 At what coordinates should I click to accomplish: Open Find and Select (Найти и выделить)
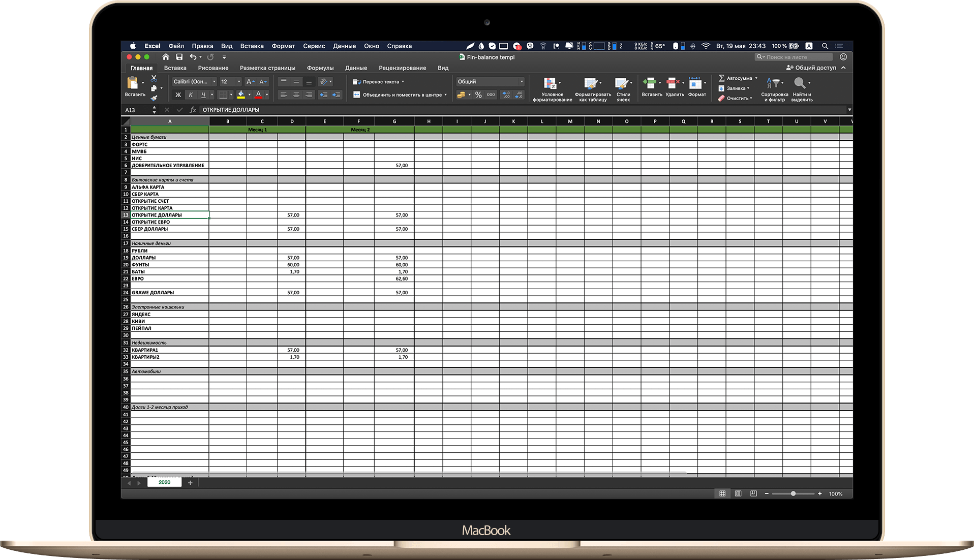pos(802,90)
